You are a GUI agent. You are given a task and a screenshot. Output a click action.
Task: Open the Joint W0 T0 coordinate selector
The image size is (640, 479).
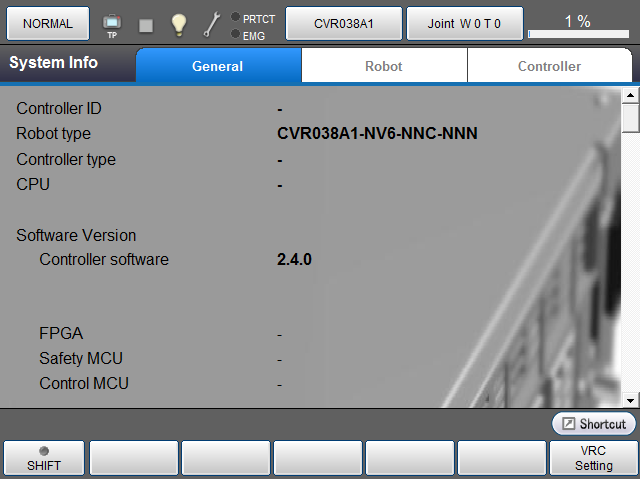464,23
